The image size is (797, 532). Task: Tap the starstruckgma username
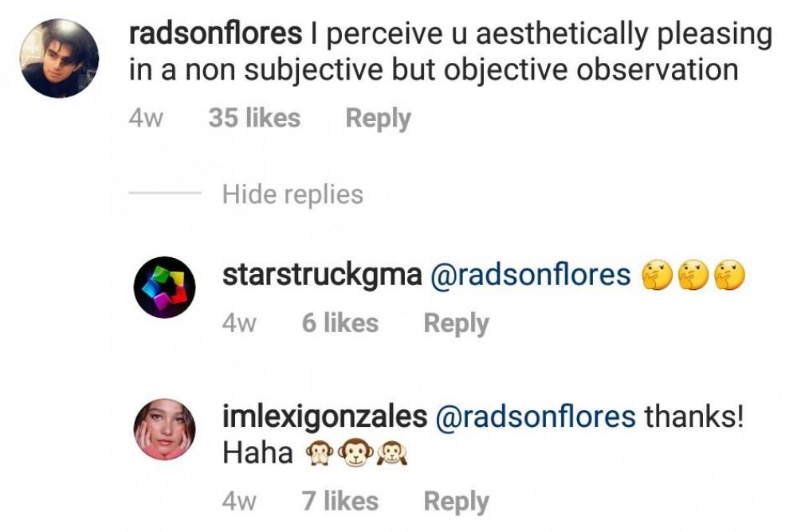[322, 275]
